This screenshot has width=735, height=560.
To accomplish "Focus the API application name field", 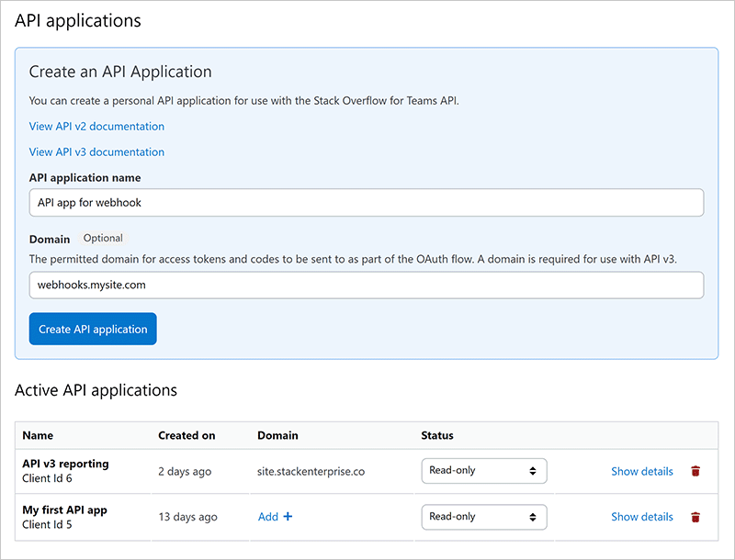I will pyautogui.click(x=366, y=203).
